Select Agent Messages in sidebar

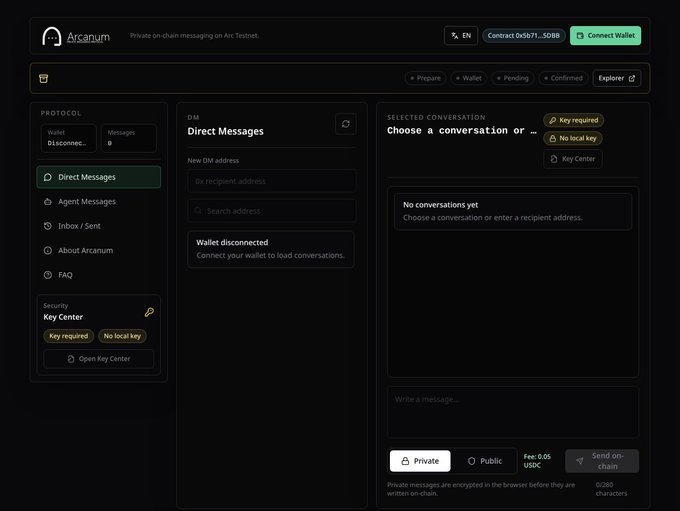pos(98,201)
